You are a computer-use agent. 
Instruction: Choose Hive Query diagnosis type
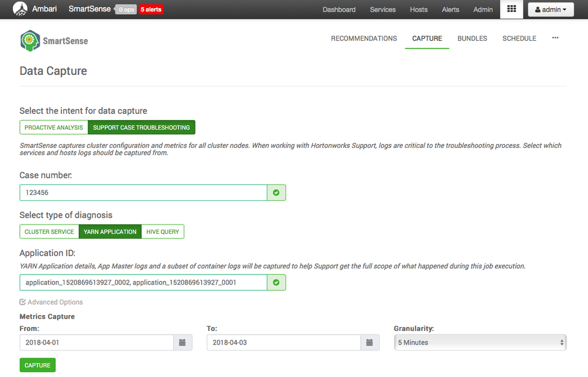[163, 232]
